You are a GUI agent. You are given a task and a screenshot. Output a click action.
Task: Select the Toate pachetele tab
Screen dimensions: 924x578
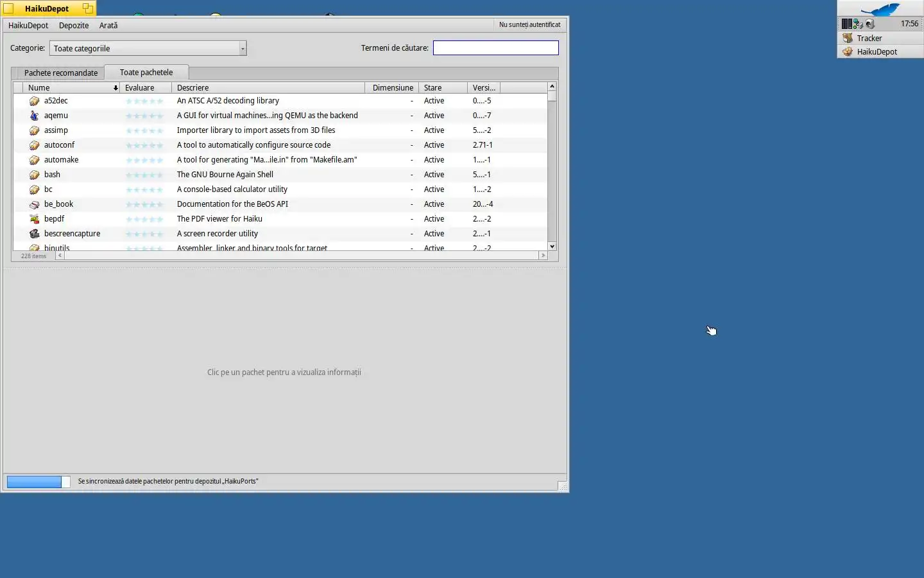pos(146,72)
